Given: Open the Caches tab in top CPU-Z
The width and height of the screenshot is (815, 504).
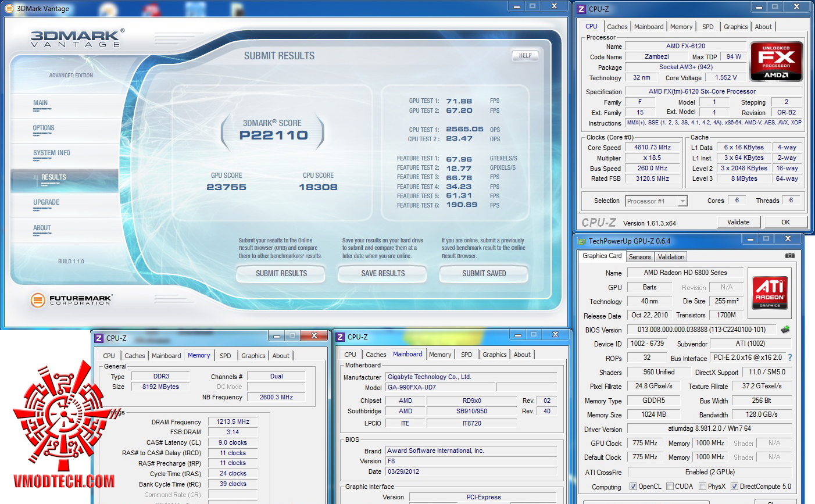Looking at the screenshot, I should pos(617,27).
